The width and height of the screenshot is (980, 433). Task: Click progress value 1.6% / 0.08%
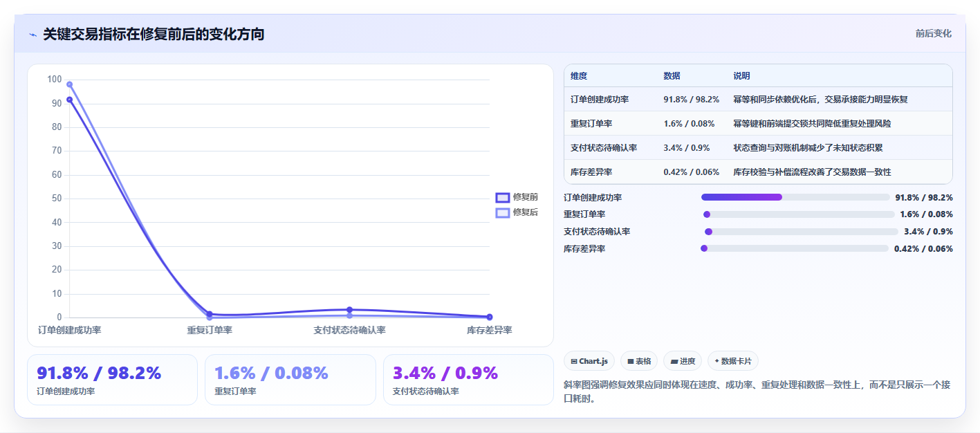[x=927, y=214]
